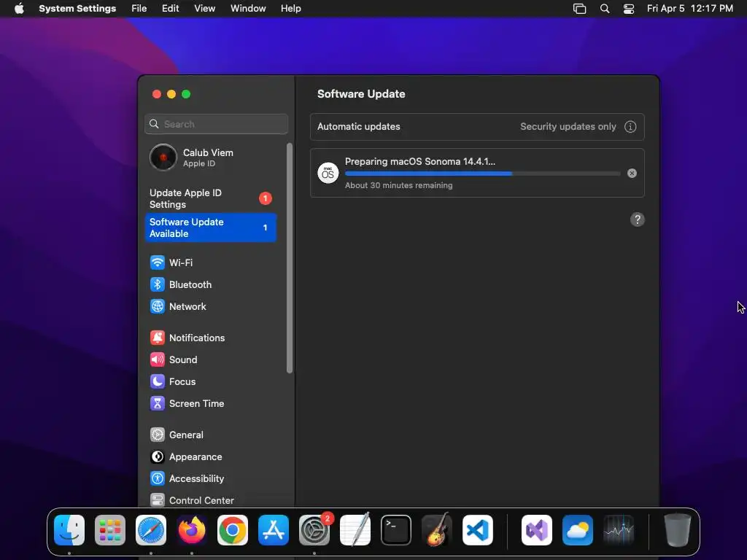Launch Safari from the Dock
This screenshot has width=747, height=560.
point(151,530)
